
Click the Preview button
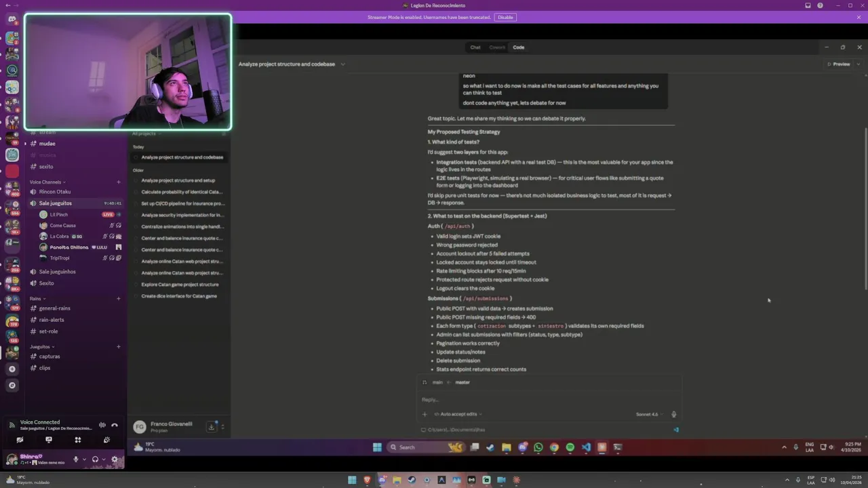pyautogui.click(x=838, y=64)
